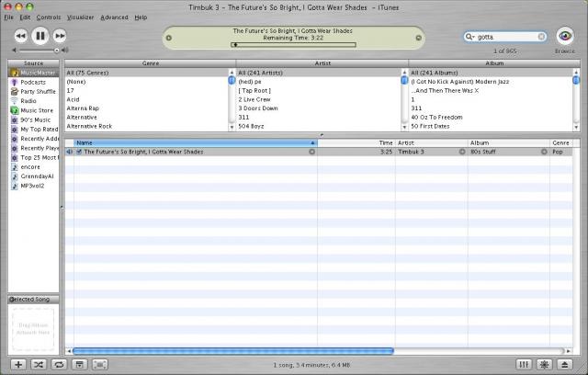Open the Recently Added playlist

coord(33,139)
